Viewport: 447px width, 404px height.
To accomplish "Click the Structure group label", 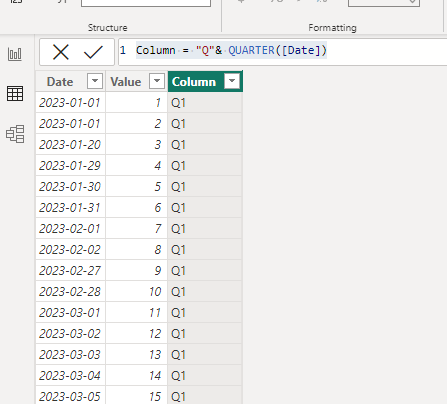I will pos(107,28).
